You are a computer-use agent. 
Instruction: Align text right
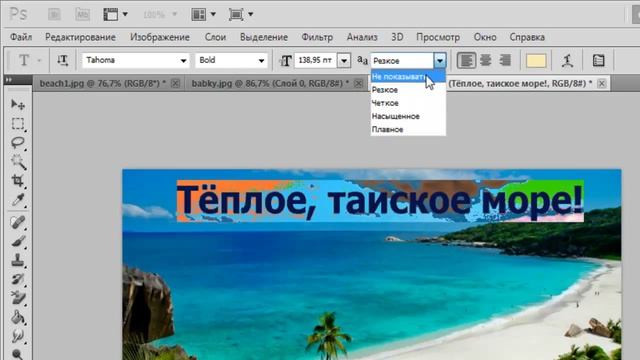pos(505,60)
